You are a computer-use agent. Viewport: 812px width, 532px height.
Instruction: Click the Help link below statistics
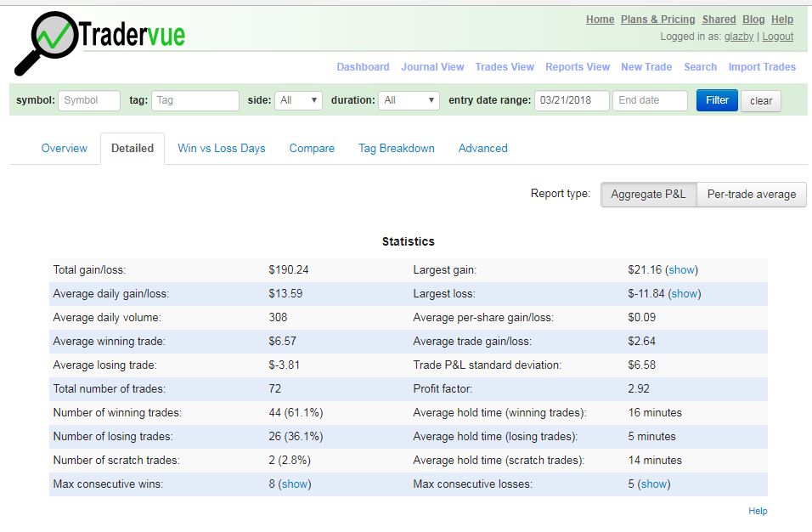coord(758,511)
